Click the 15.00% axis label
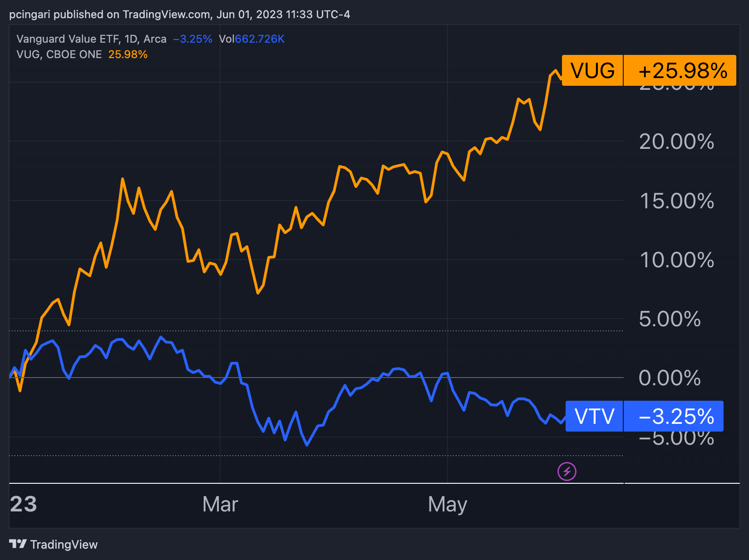This screenshot has height=560, width=749. [676, 201]
